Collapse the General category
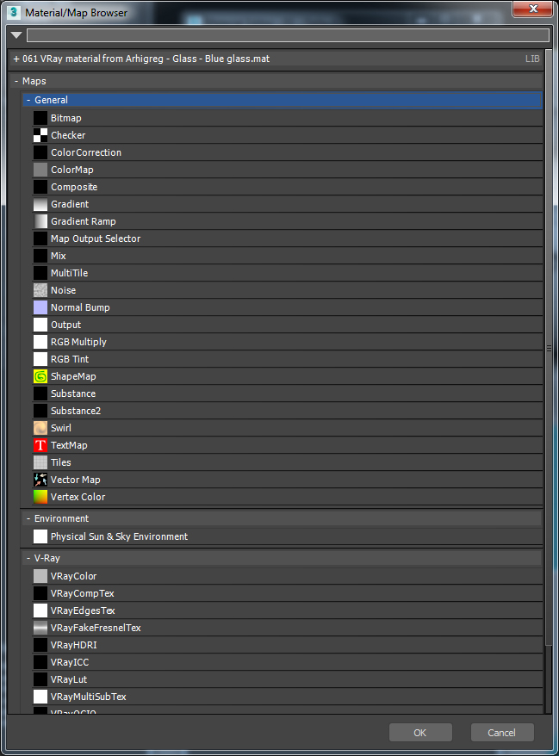The height and width of the screenshot is (756, 559). pyautogui.click(x=28, y=100)
